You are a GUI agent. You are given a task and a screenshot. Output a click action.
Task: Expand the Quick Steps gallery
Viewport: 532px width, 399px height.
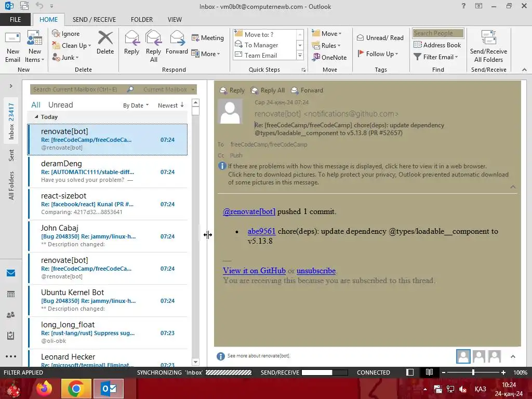300,55
